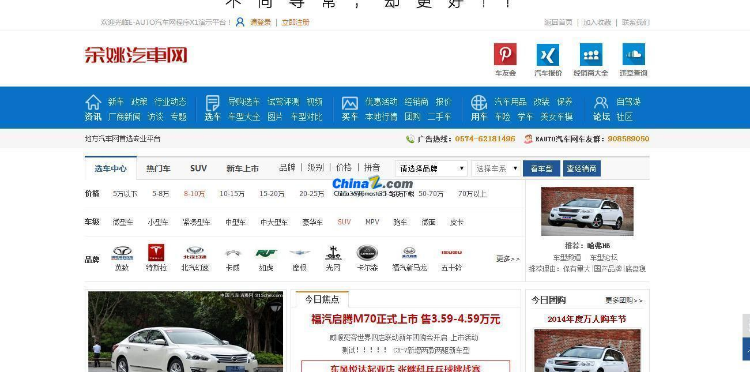This screenshot has height=372, width=750.
Task: Click the blue 看车型 button
Action: (541, 168)
